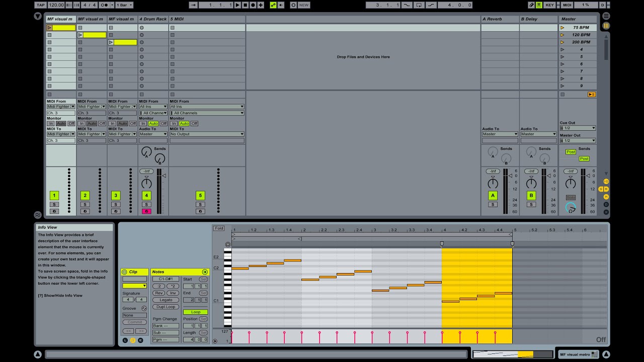The height and width of the screenshot is (362, 644).
Task: Select the 5 MIDI track header
Action: [x=207, y=19]
